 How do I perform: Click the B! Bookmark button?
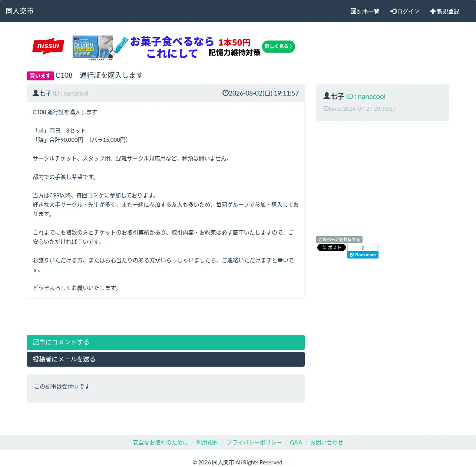point(363,255)
